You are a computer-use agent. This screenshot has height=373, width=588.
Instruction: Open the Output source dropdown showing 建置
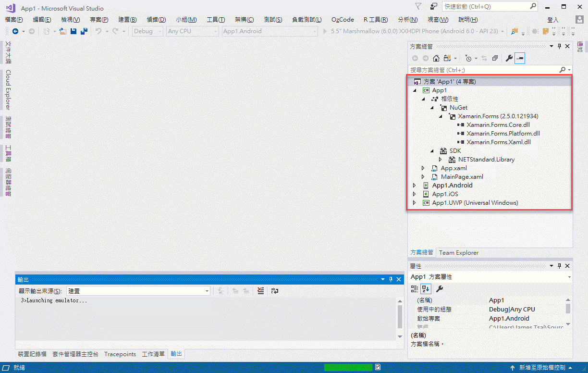[138, 291]
